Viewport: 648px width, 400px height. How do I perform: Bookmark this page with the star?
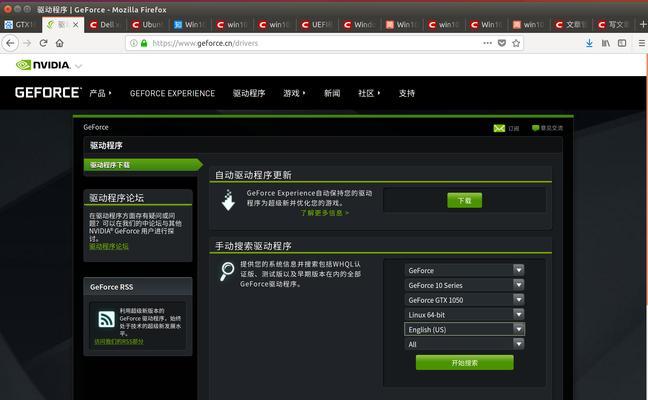click(x=516, y=43)
